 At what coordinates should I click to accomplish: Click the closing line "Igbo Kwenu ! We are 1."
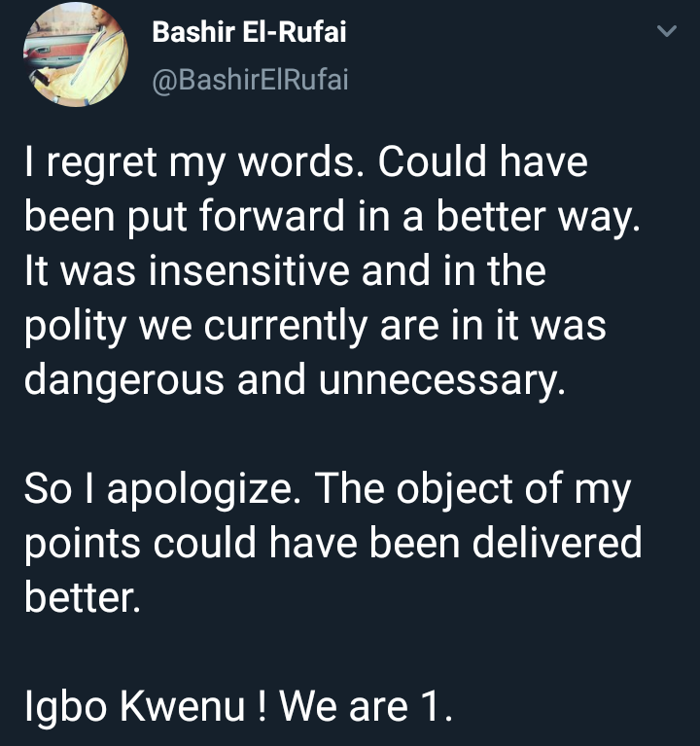[238, 706]
